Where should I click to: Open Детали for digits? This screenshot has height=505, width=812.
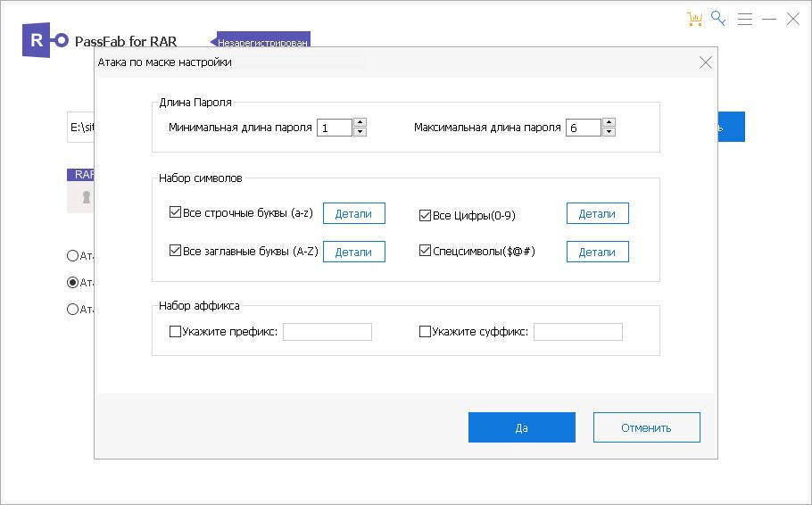[597, 213]
